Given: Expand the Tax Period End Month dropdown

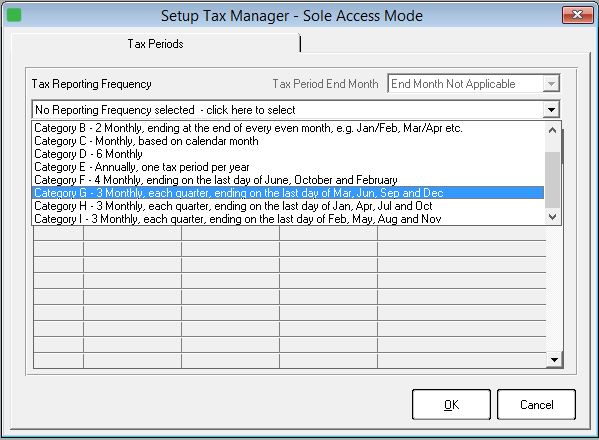Looking at the screenshot, I should [551, 84].
